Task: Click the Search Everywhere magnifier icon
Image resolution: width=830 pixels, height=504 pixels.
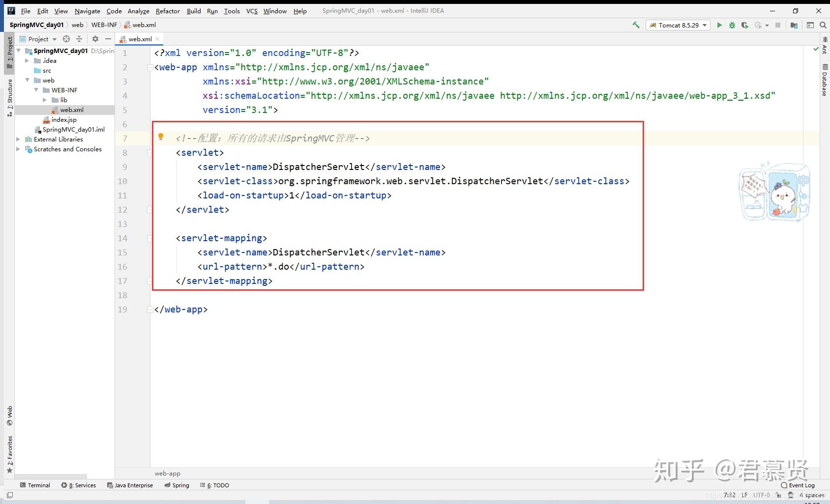Action: (x=823, y=25)
